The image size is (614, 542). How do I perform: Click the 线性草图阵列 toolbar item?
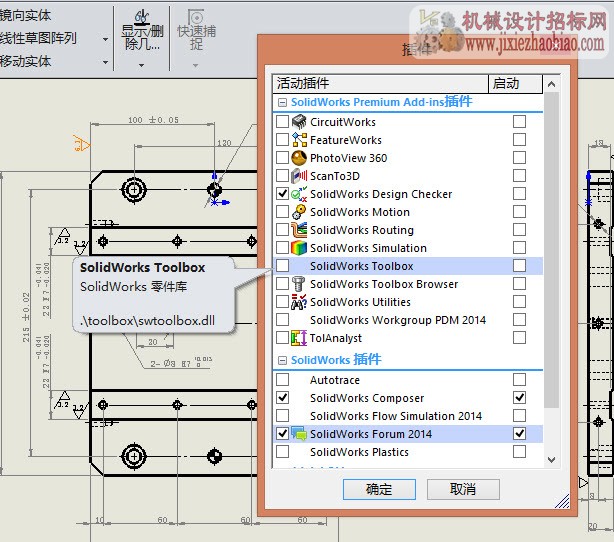[x=38, y=38]
